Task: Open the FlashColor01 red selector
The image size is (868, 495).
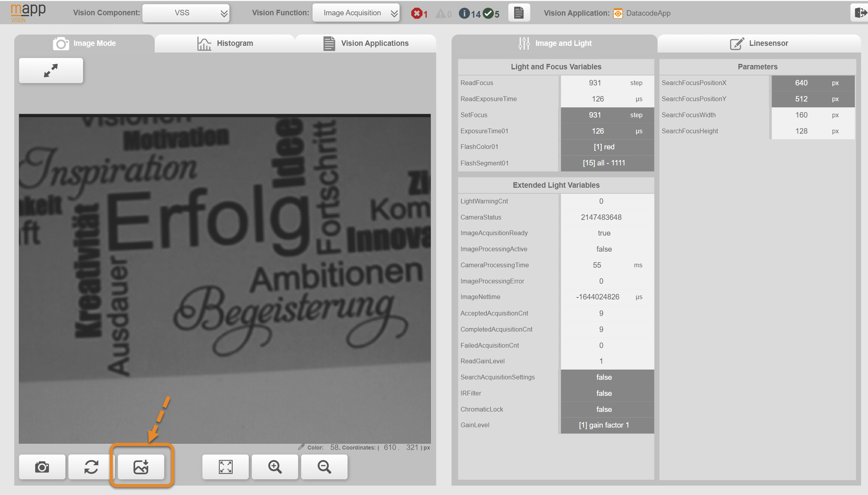Action: [607, 147]
